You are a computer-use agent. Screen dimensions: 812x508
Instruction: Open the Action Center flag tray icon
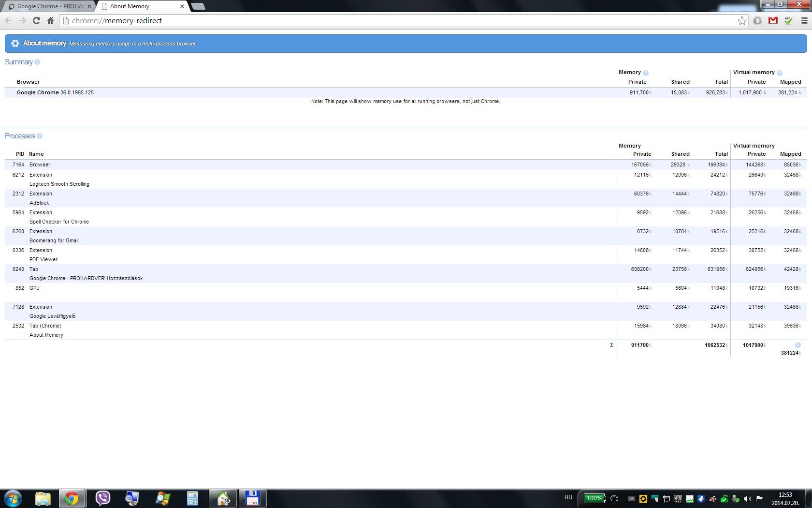759,498
